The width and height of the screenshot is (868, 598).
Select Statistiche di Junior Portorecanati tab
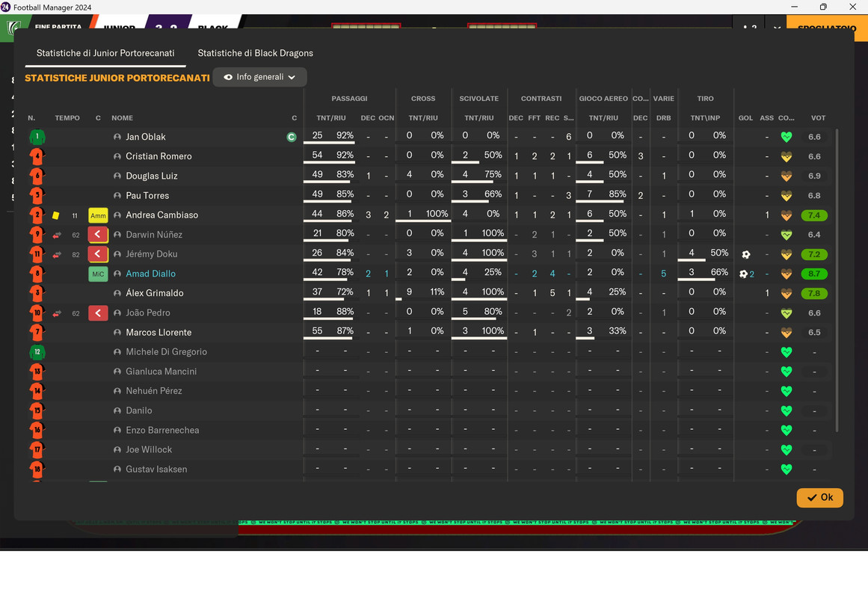(x=105, y=53)
